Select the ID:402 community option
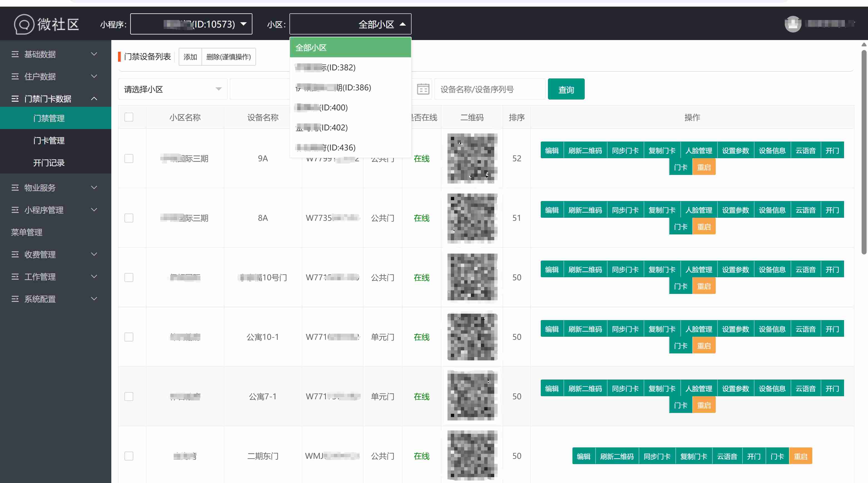868x483 pixels. point(350,128)
